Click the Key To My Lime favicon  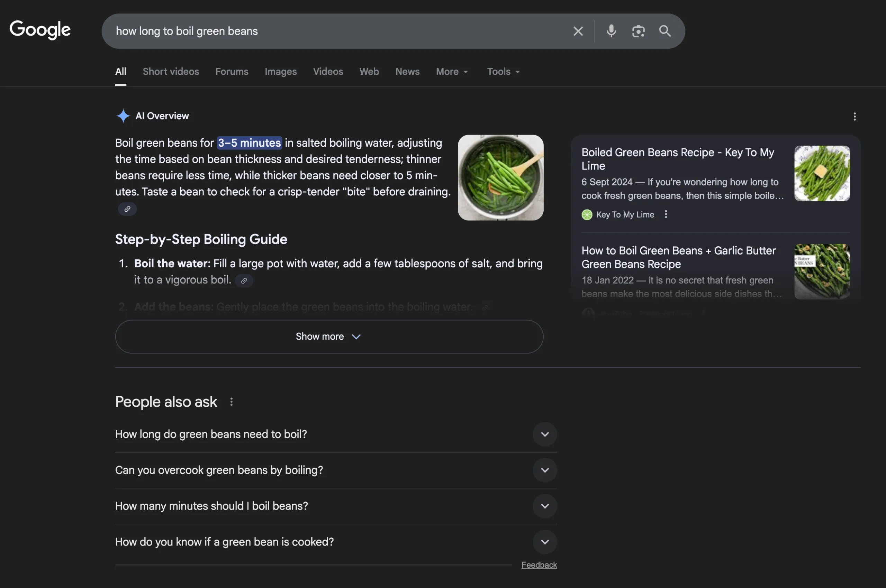587,215
